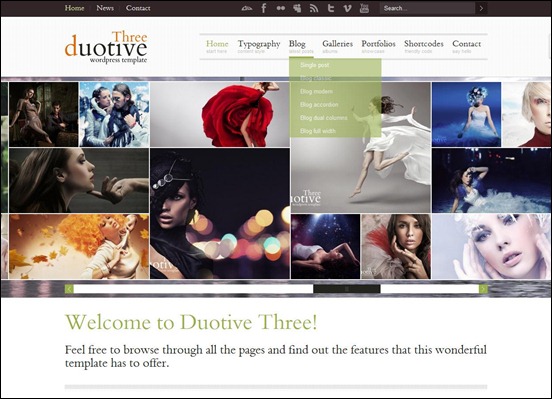Open the Portfolios menu item

378,46
